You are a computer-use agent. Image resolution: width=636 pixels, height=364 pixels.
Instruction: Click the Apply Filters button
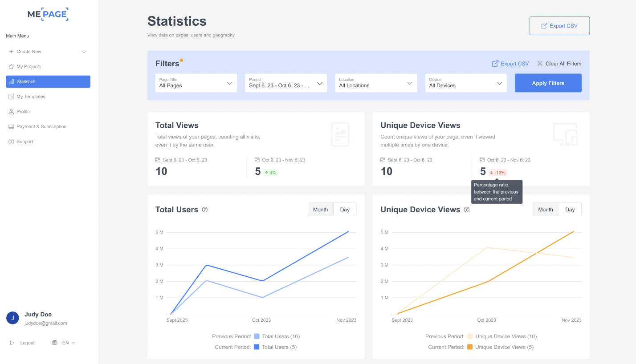548,83
